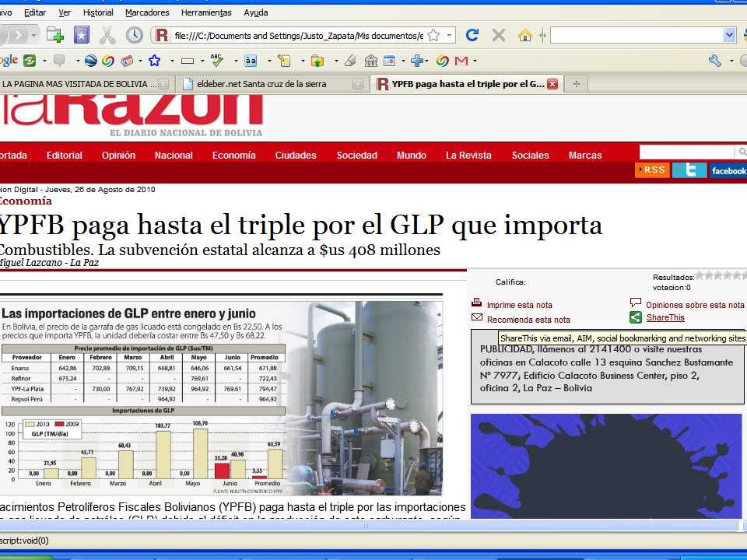Open a new tab with the plus tab button

pyautogui.click(x=577, y=84)
